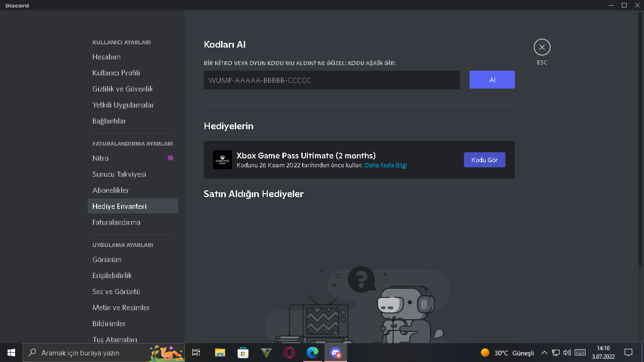Open the Daha Fazla Bilgi link
The height and width of the screenshot is (362, 644).
click(386, 165)
